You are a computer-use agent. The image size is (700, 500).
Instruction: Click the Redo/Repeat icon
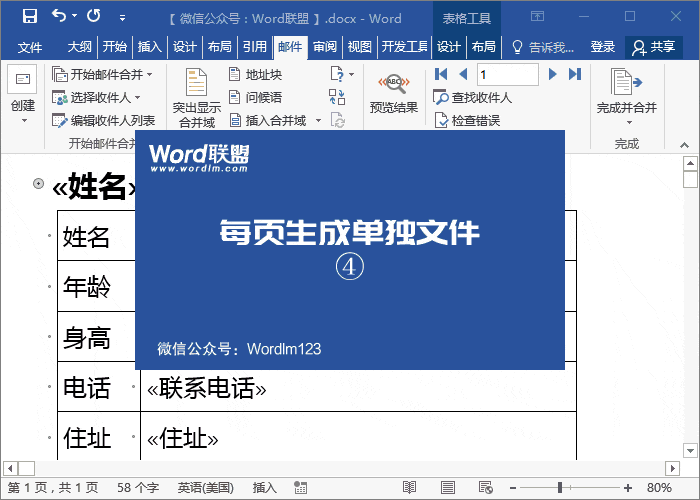pos(94,16)
